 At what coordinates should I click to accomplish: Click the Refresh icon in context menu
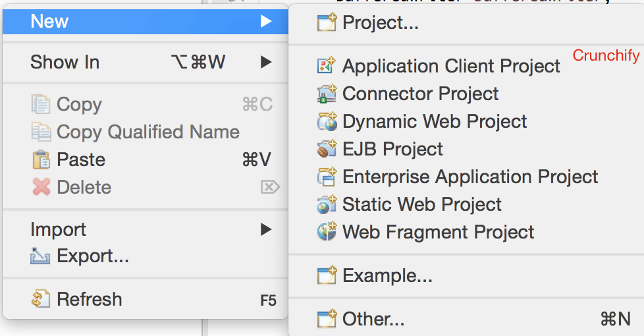(41, 299)
